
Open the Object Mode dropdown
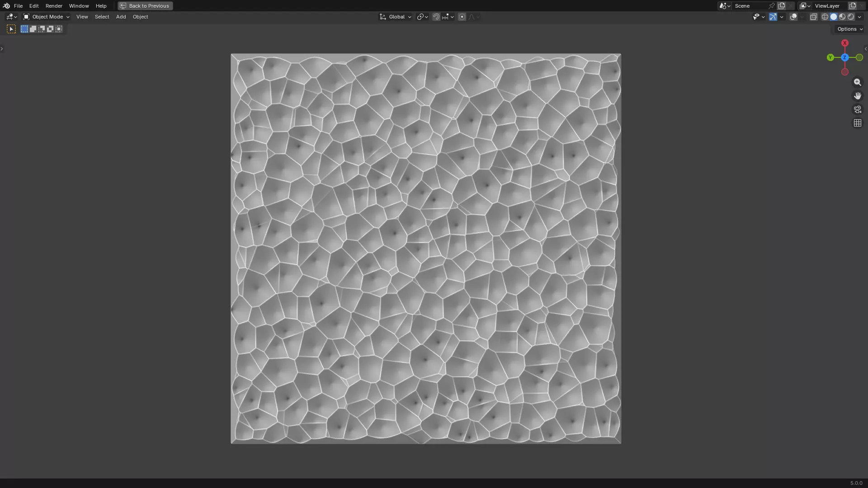pyautogui.click(x=47, y=17)
